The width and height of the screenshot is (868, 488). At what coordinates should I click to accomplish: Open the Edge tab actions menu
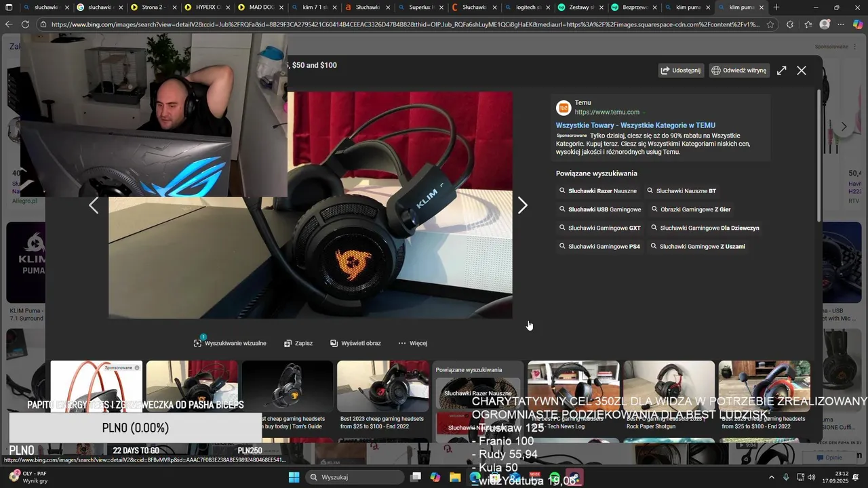click(x=9, y=7)
